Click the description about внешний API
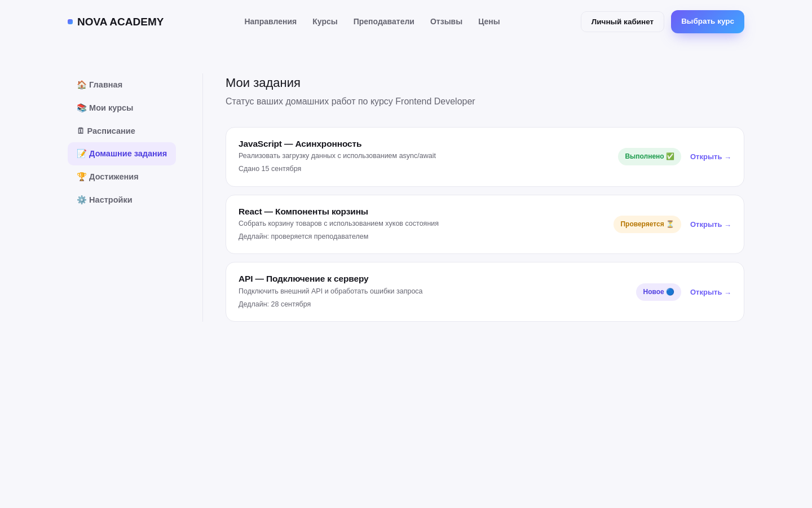Viewport: 812px width, 508px height. 330,291
